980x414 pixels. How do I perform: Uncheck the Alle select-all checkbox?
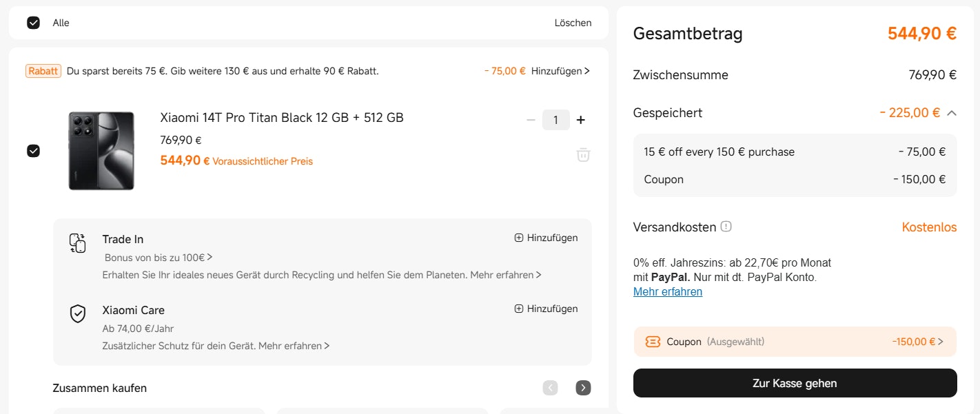[33, 22]
